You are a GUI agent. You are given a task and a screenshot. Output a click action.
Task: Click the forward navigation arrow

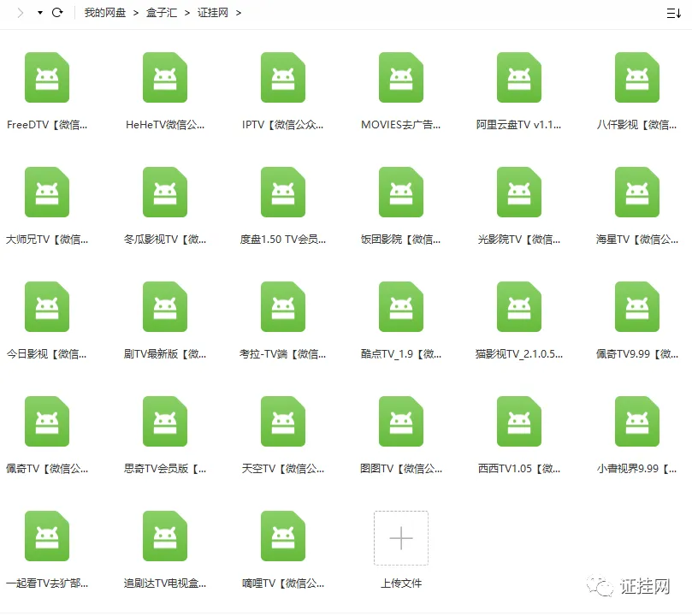coord(20,13)
